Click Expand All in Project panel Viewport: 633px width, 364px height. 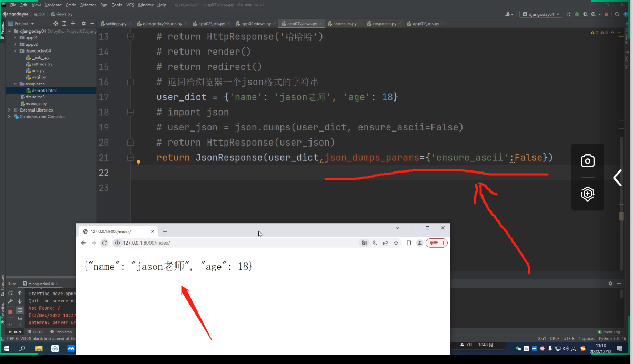point(64,24)
